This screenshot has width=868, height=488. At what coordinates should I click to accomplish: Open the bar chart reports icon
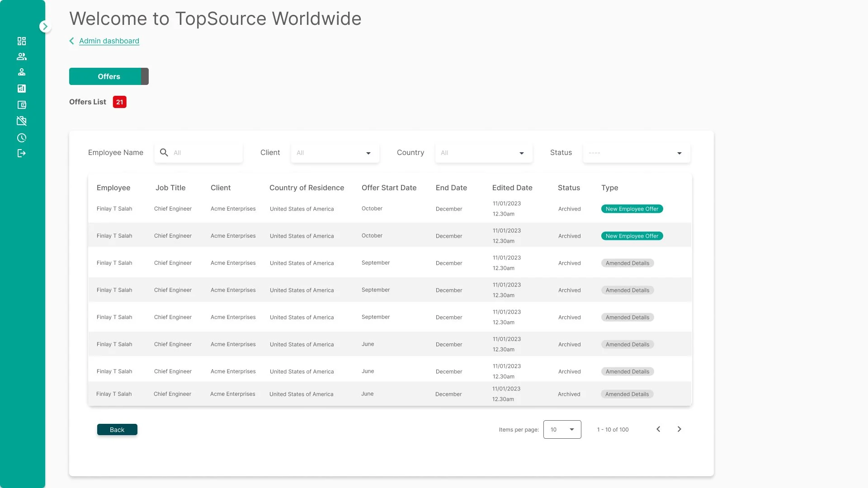[x=22, y=89]
